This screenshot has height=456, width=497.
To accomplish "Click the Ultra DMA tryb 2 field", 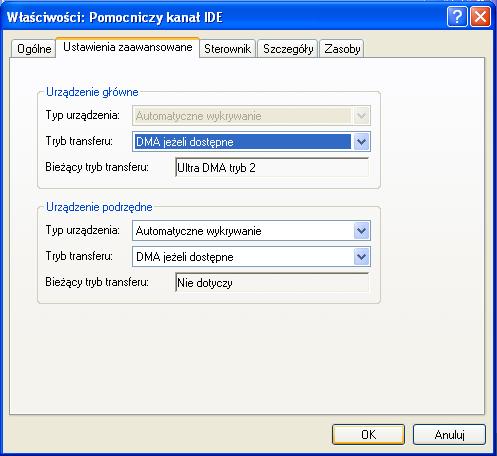I will pyautogui.click(x=272, y=167).
